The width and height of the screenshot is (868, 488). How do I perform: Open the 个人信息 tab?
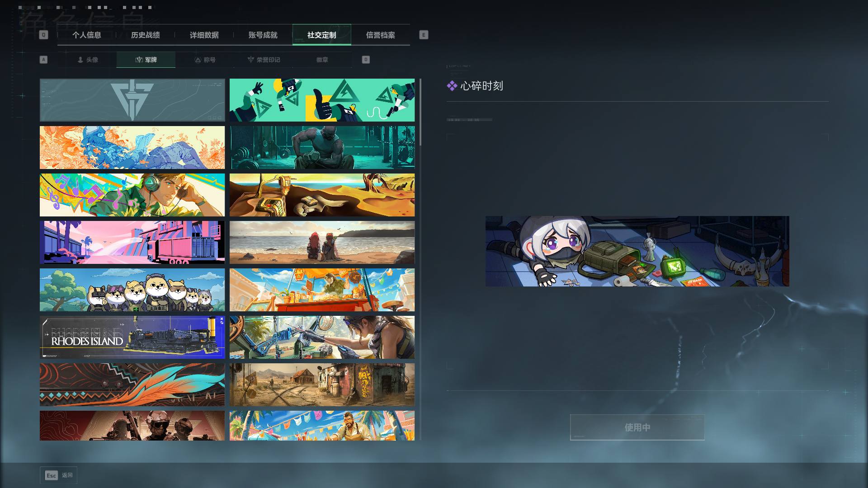pos(87,35)
